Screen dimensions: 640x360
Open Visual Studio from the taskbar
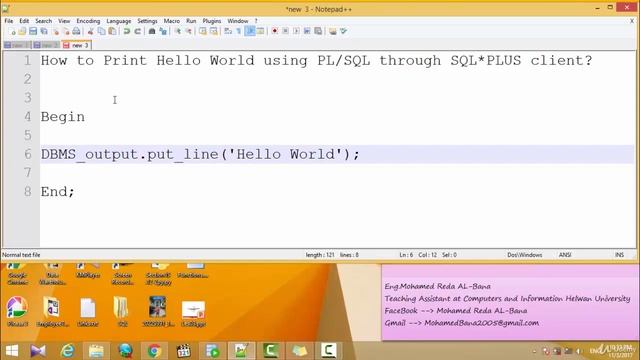[38, 351]
